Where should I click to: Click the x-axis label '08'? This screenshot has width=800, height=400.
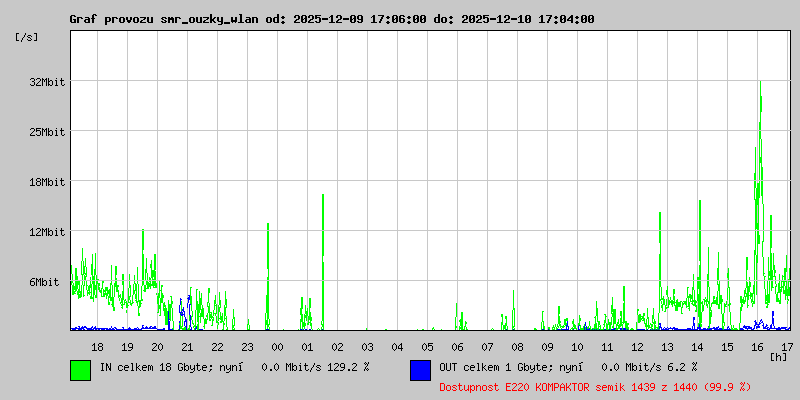coord(517,347)
